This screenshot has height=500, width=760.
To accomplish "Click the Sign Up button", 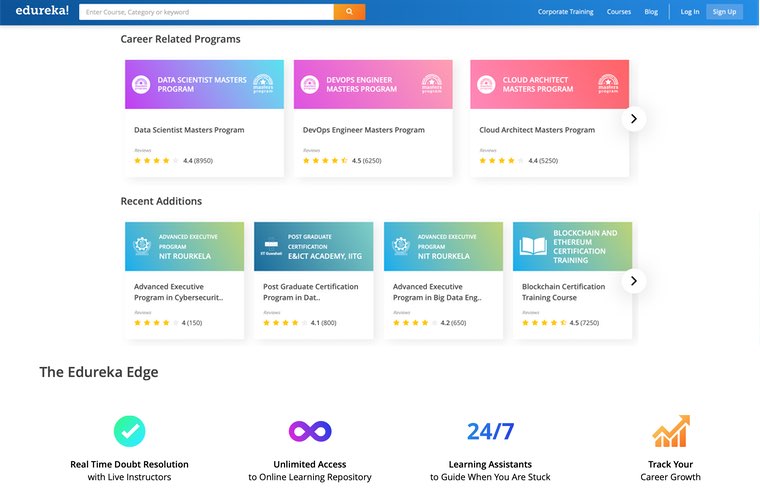I will point(724,12).
